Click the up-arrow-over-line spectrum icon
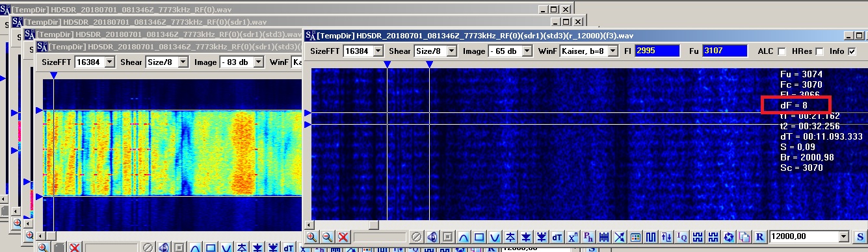 [510, 236]
